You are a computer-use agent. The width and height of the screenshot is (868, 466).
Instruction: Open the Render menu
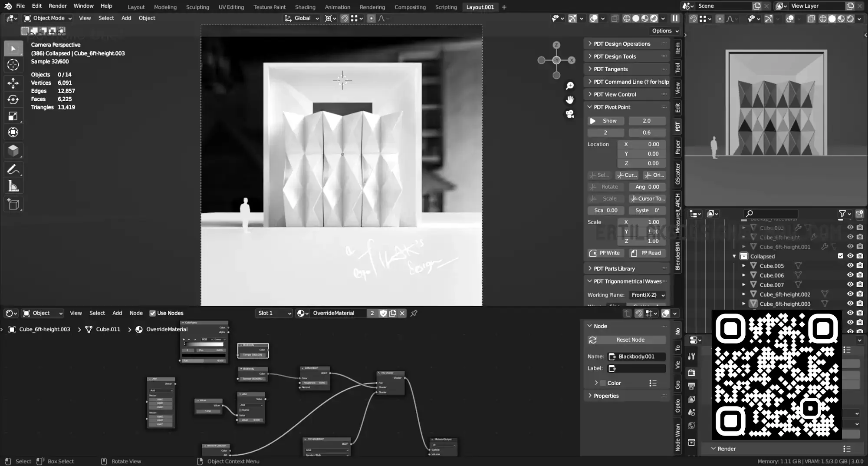[57, 6]
